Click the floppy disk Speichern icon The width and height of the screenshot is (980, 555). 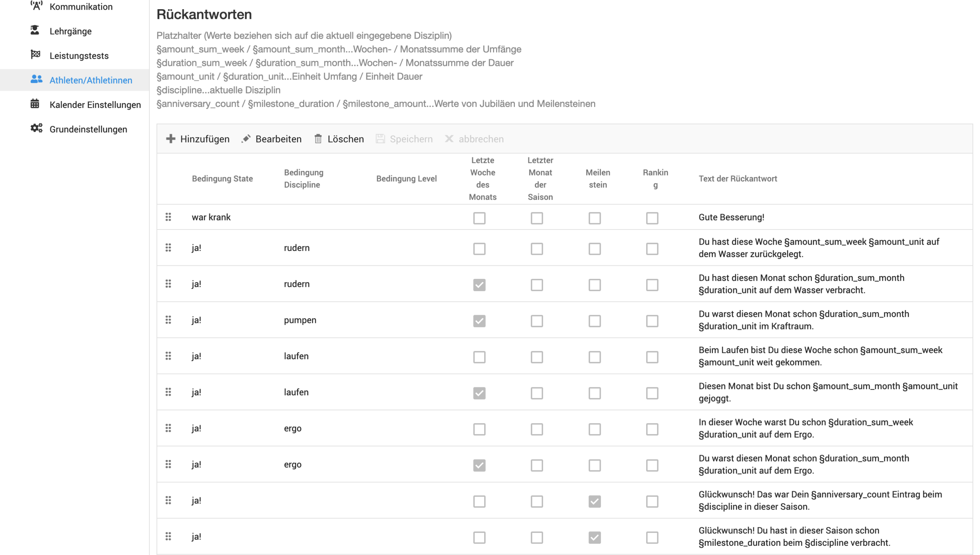tap(380, 139)
